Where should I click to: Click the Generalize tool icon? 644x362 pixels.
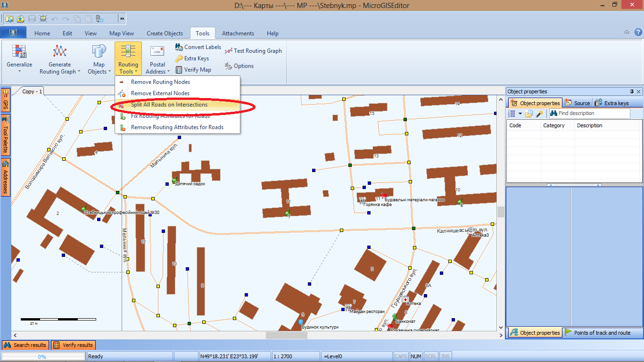pyautogui.click(x=19, y=51)
